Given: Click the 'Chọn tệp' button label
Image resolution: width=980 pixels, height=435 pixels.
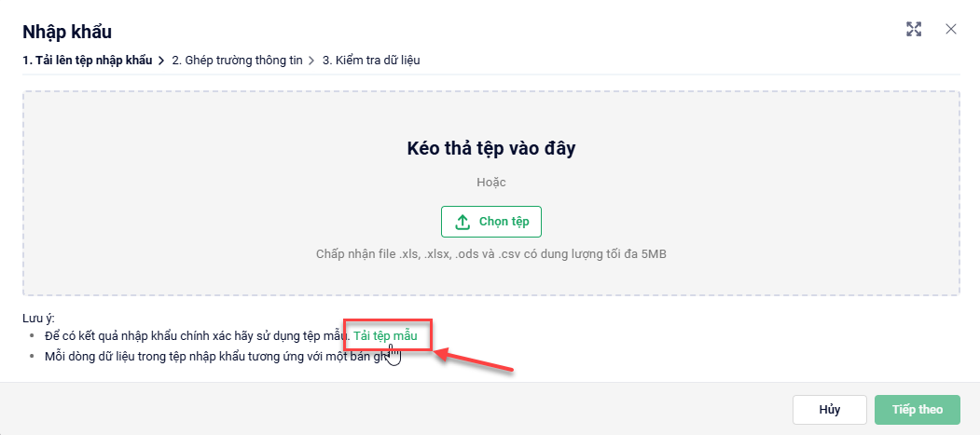Looking at the screenshot, I should tap(504, 222).
